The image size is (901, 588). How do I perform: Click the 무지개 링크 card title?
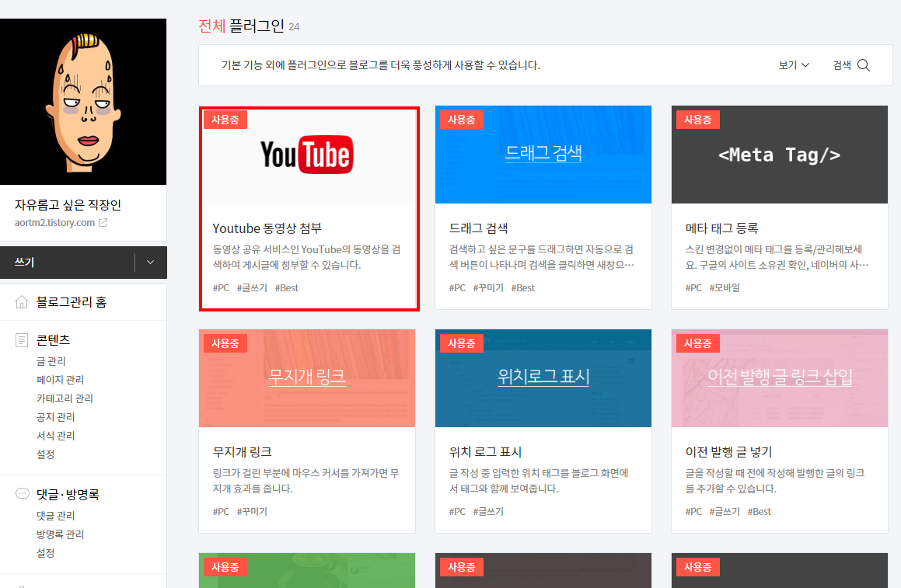(243, 453)
